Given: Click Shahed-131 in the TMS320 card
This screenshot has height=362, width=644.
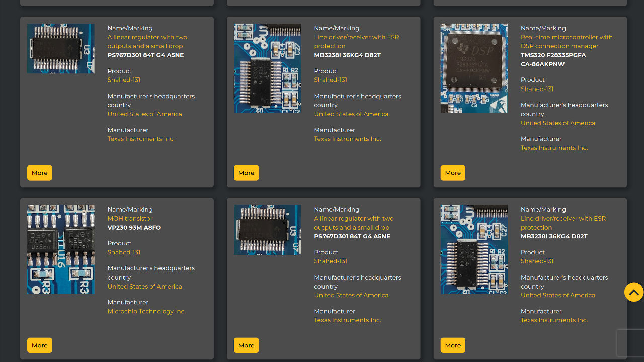Looking at the screenshot, I should 537,89.
